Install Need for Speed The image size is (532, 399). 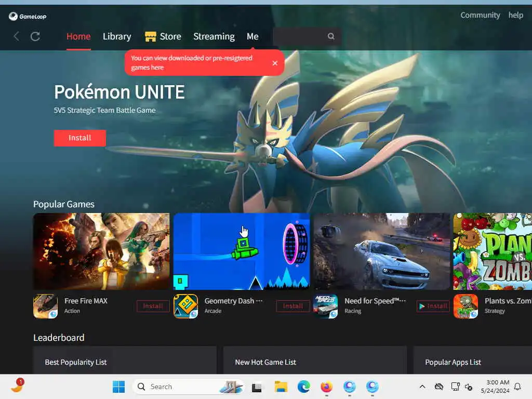(x=433, y=306)
